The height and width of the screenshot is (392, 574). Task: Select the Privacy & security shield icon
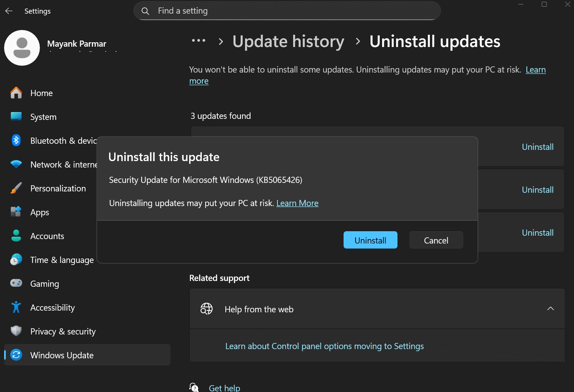16,331
